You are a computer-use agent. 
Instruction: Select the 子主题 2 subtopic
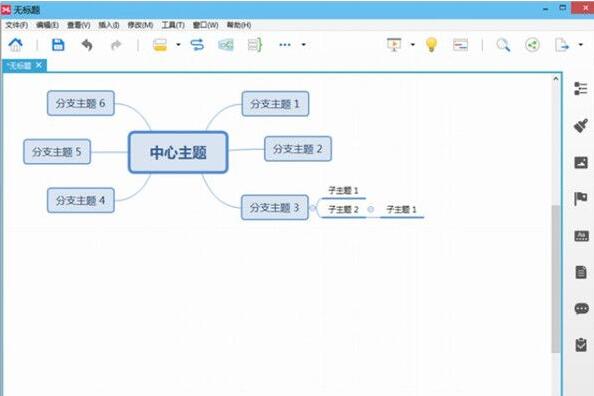(343, 209)
